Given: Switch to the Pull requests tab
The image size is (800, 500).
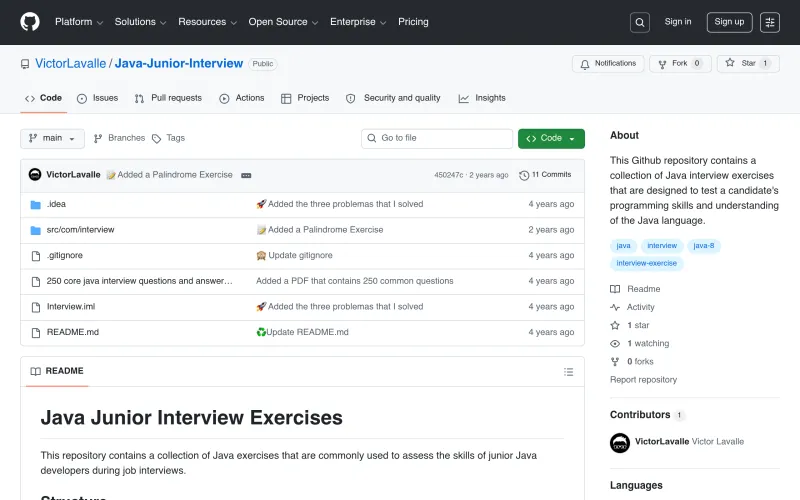Looking at the screenshot, I should [x=168, y=98].
